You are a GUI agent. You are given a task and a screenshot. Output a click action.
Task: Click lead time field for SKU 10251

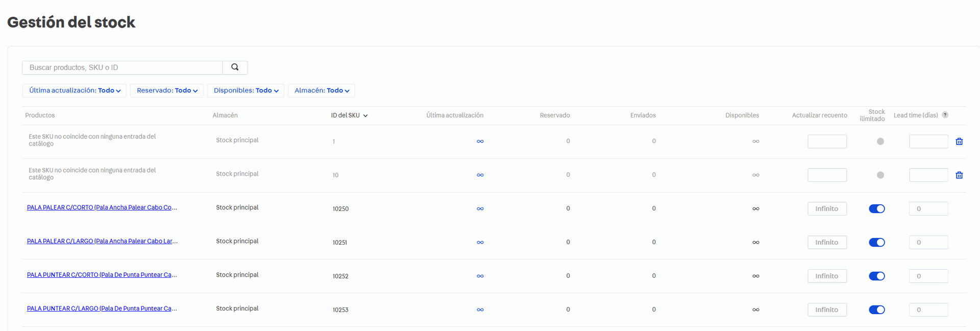point(928,243)
